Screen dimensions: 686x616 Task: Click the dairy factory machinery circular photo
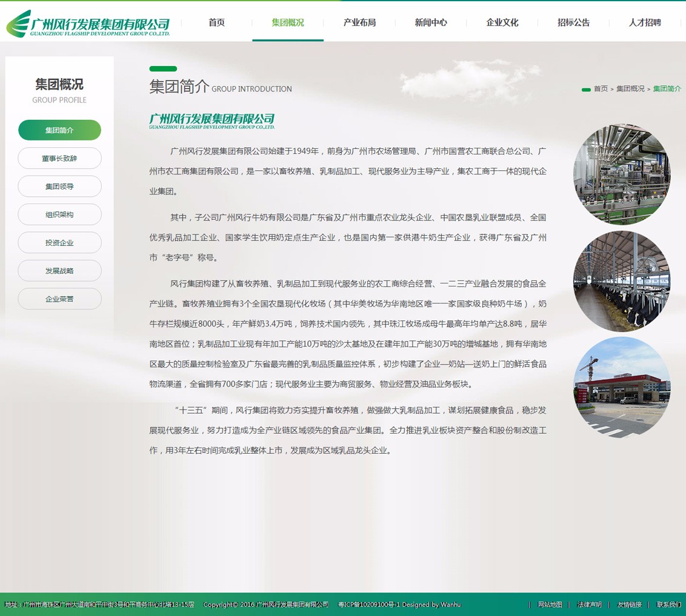pos(622,174)
